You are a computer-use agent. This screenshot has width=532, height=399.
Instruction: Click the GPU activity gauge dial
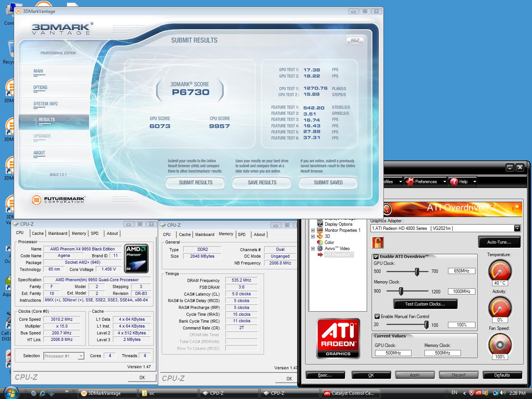click(x=500, y=307)
